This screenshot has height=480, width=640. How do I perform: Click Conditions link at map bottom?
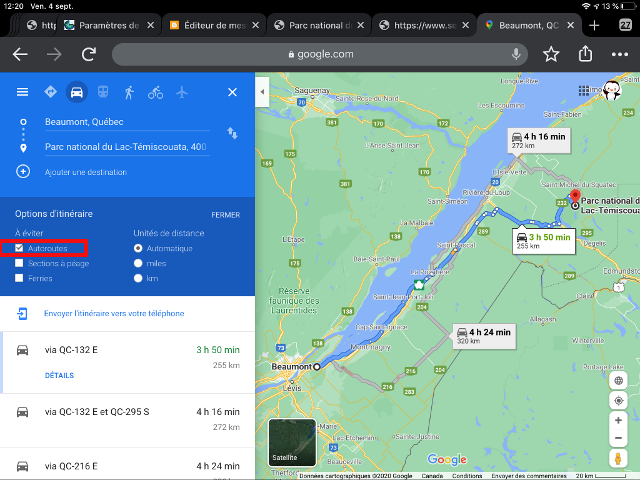pos(467,476)
